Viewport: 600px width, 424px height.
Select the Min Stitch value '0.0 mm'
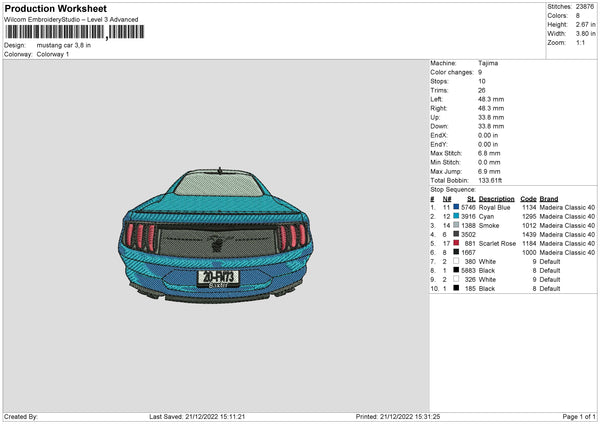pos(489,162)
